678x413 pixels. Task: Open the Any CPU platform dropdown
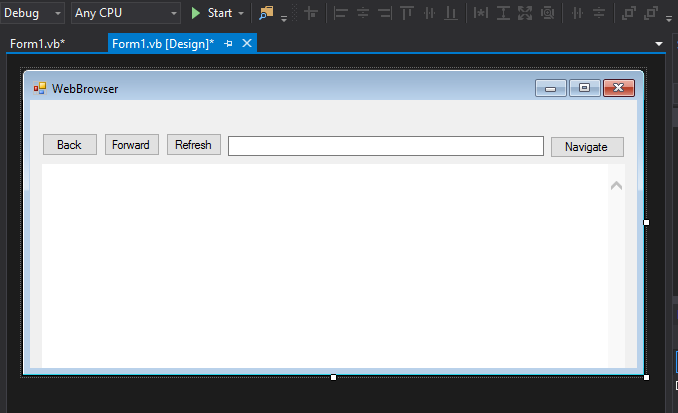pyautogui.click(x=126, y=13)
